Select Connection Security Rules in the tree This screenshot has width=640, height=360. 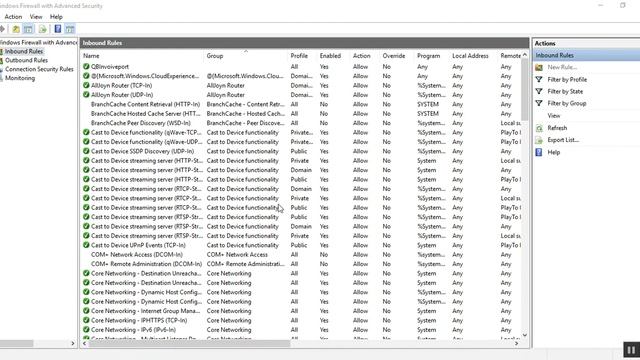tap(39, 69)
